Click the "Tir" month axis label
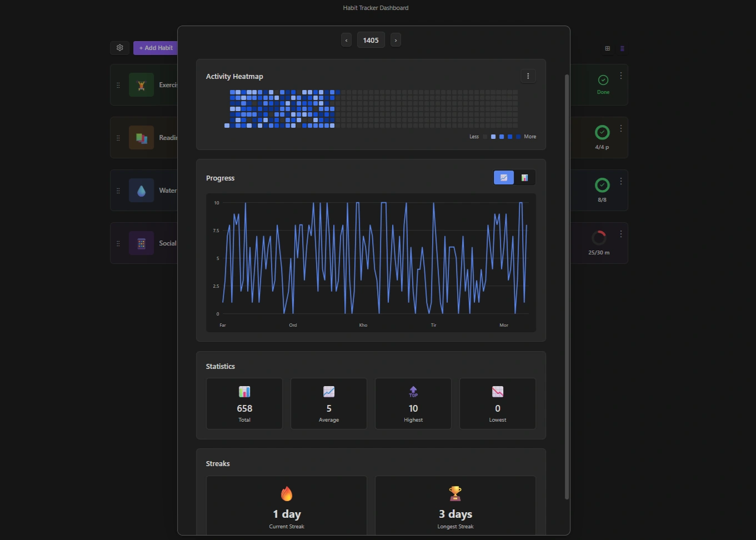The height and width of the screenshot is (540, 756). coord(434,325)
